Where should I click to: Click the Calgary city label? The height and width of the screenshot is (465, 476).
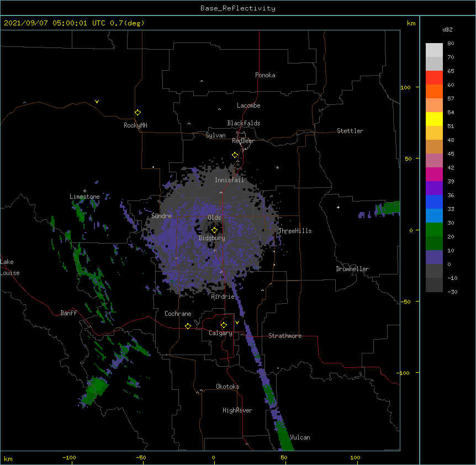click(220, 333)
